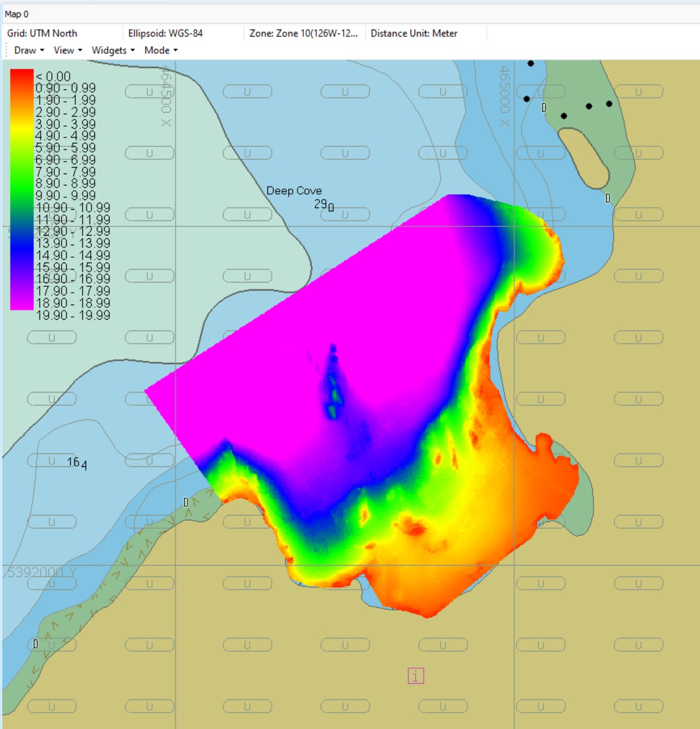The image size is (700, 729).
Task: Open the Widgets dropdown
Action: (113, 50)
